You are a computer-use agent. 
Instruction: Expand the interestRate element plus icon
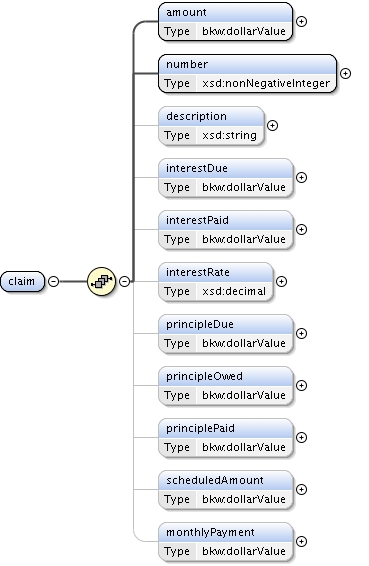(x=282, y=282)
